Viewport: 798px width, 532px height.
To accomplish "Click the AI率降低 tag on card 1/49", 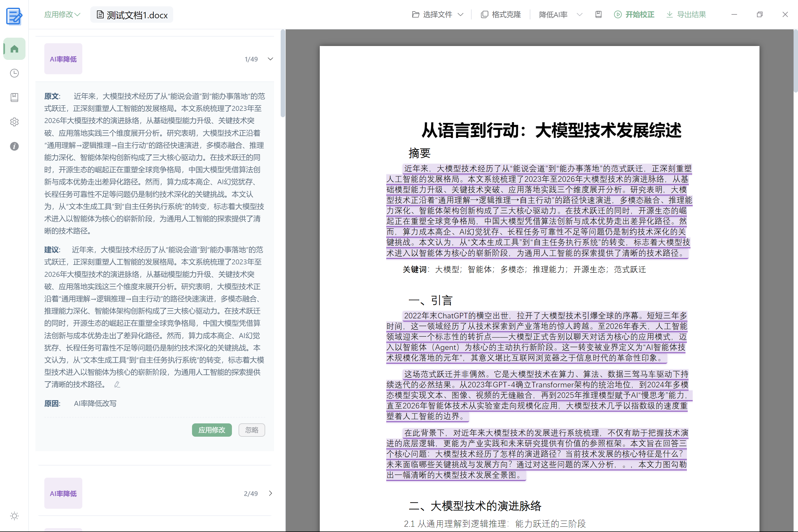I will [63, 59].
